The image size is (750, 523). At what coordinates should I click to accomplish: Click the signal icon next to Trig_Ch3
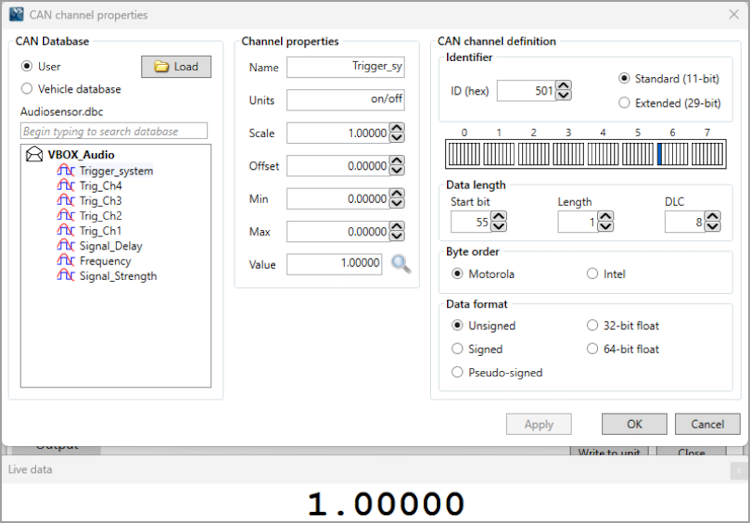point(66,200)
